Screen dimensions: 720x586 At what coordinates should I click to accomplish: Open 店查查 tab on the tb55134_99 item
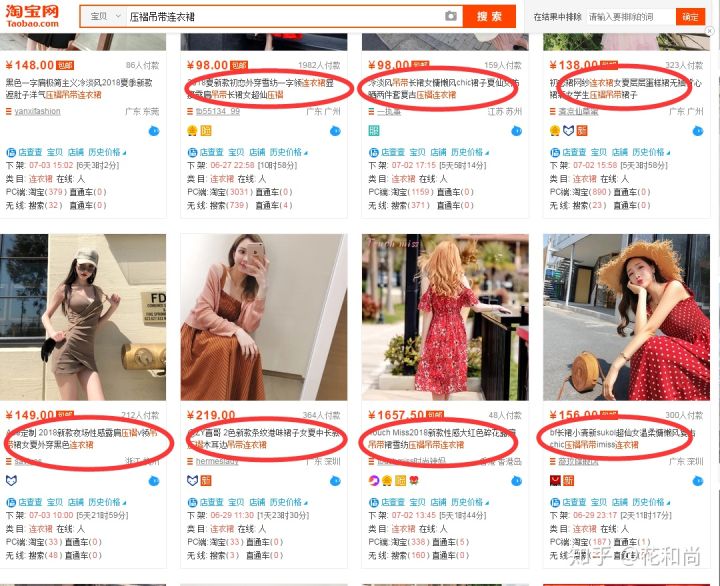click(x=211, y=152)
